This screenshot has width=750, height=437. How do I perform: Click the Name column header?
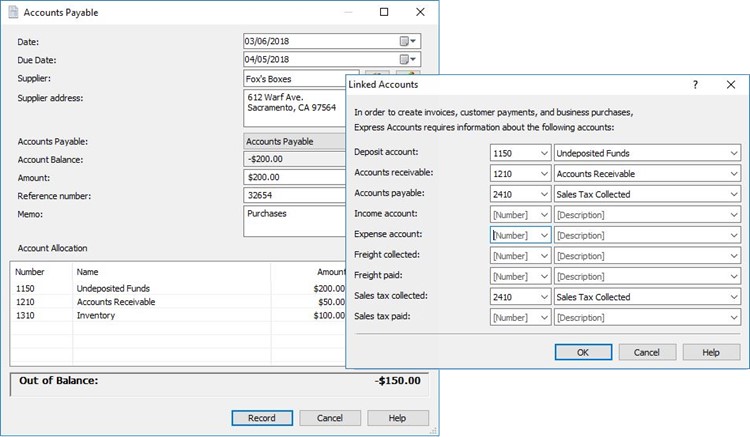[88, 271]
